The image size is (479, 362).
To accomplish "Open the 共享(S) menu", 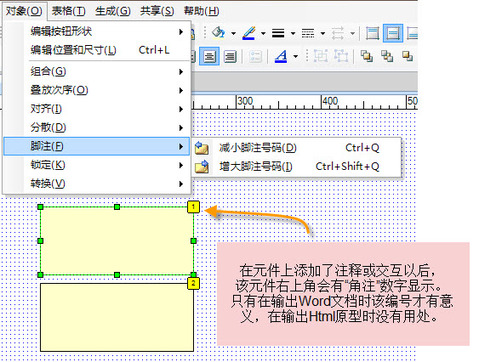I will tap(157, 11).
